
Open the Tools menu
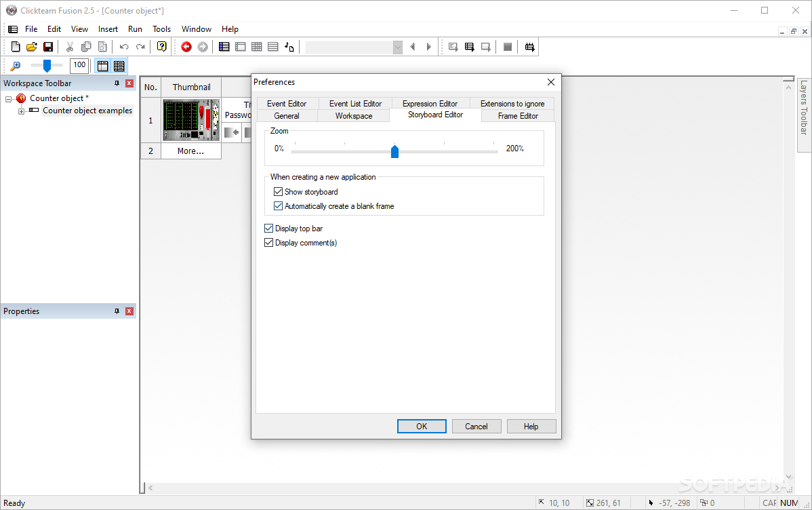tap(161, 29)
